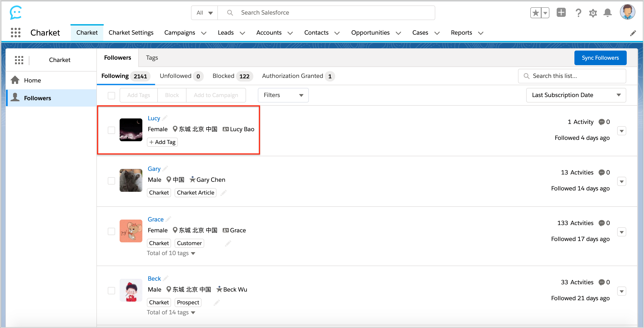Open the Beck follower link

154,278
